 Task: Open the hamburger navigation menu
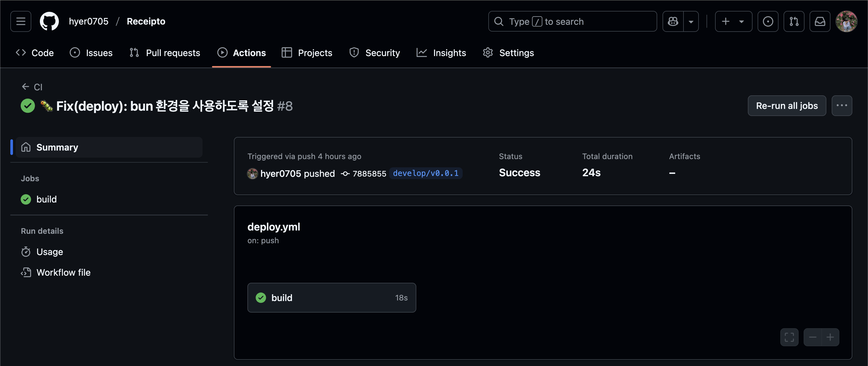click(21, 21)
